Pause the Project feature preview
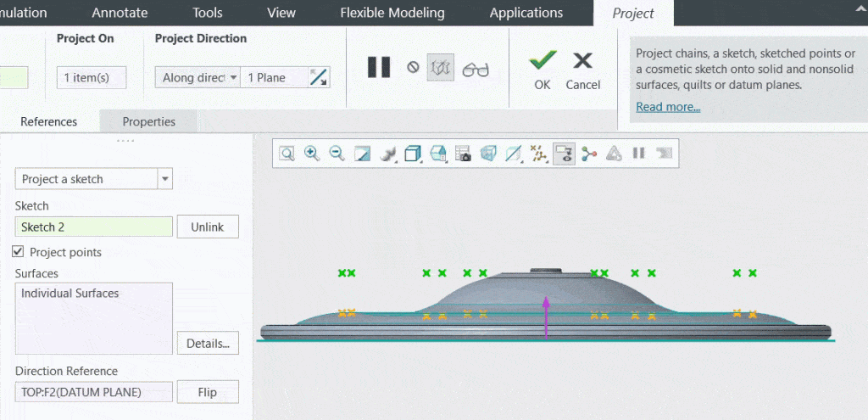 378,68
